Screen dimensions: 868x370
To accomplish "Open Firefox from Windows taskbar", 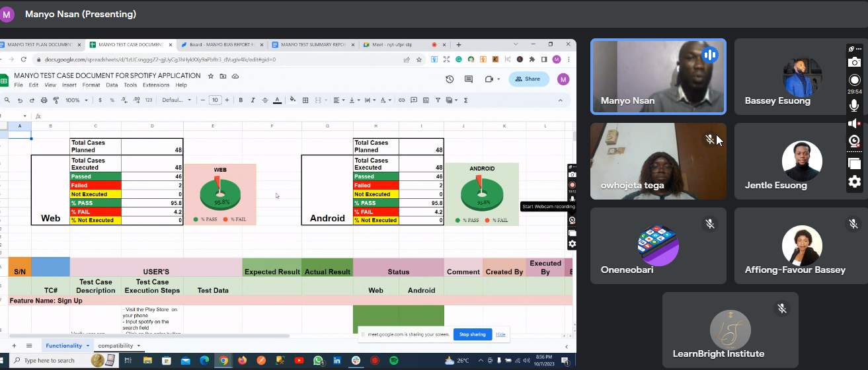I will click(243, 361).
